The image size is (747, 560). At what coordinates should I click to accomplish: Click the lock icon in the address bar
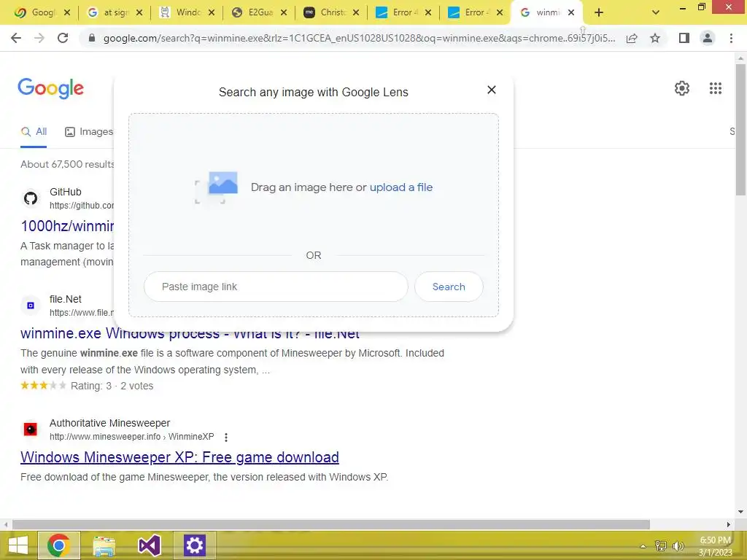click(x=93, y=39)
